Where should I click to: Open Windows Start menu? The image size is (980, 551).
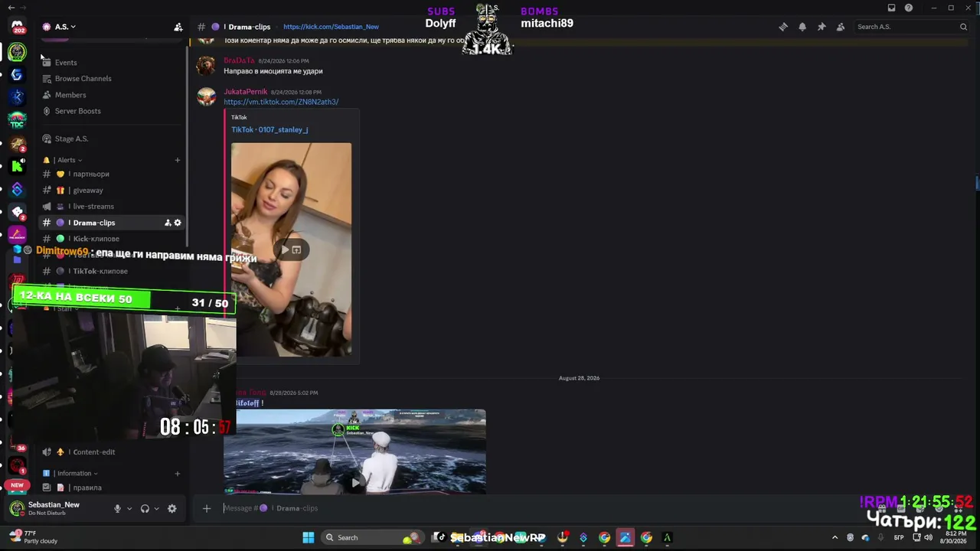point(308,537)
